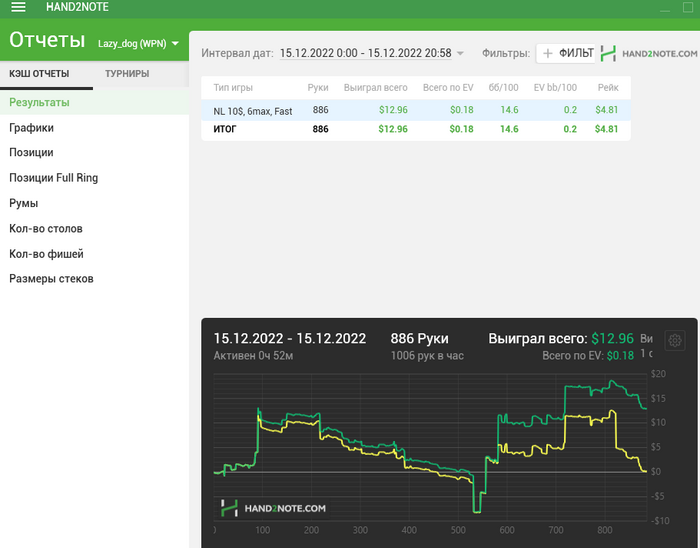Open chart settings gear icon
This screenshot has height=548, width=700.
[675, 341]
